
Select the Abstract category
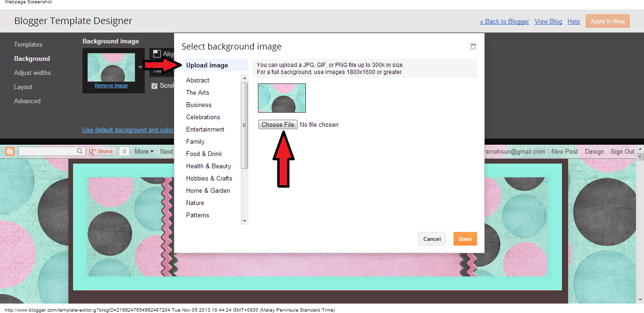(198, 80)
